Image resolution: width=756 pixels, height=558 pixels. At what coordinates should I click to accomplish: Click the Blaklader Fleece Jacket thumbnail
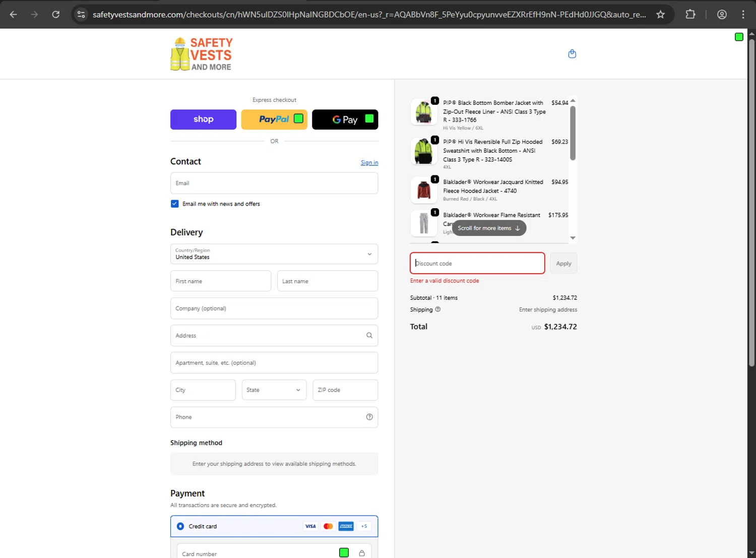pyautogui.click(x=424, y=190)
